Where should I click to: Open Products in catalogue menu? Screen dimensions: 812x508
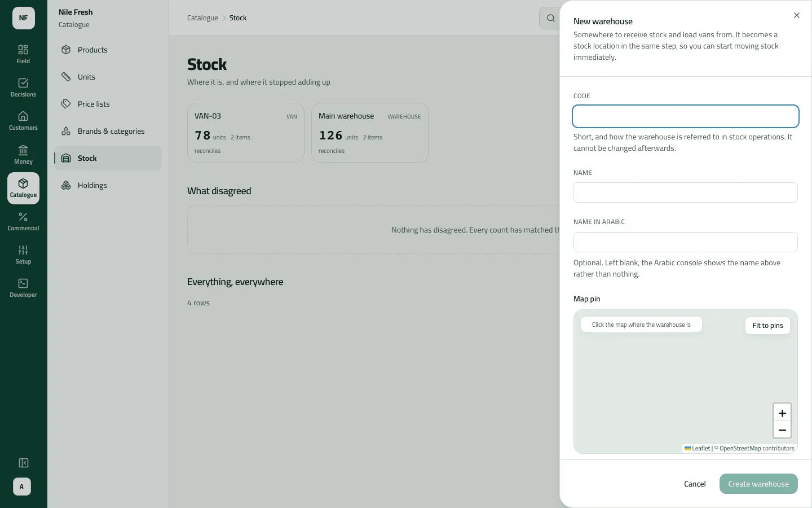pos(108,50)
